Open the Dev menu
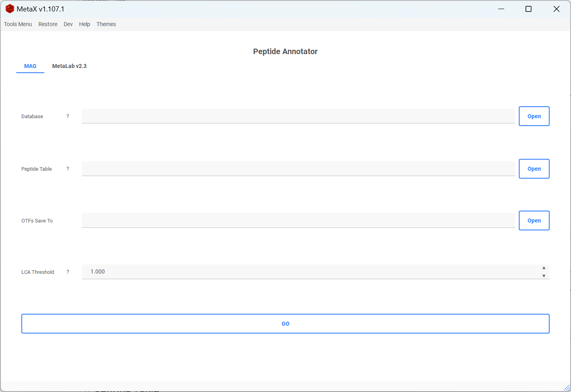Screen dimensions: 571x392 [x=68, y=24]
